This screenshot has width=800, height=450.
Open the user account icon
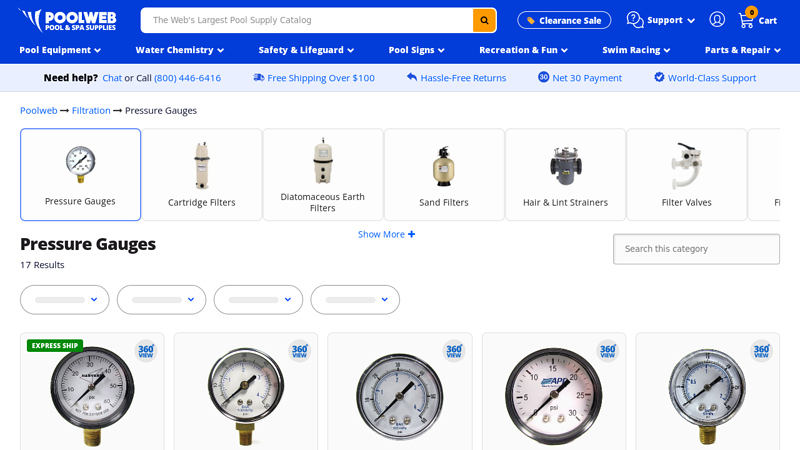pos(717,20)
